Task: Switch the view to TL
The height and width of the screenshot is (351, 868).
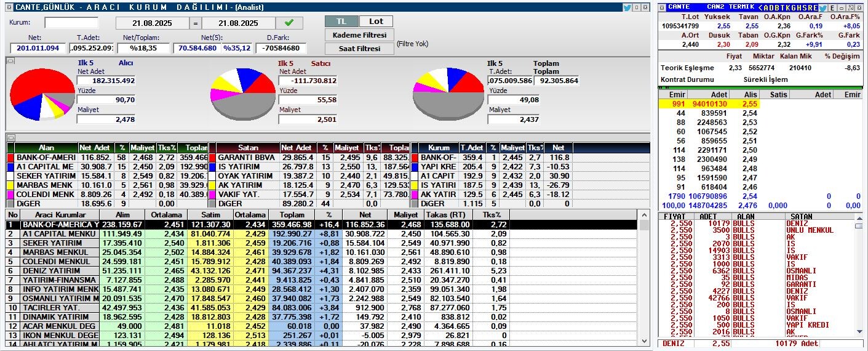Action: [341, 21]
